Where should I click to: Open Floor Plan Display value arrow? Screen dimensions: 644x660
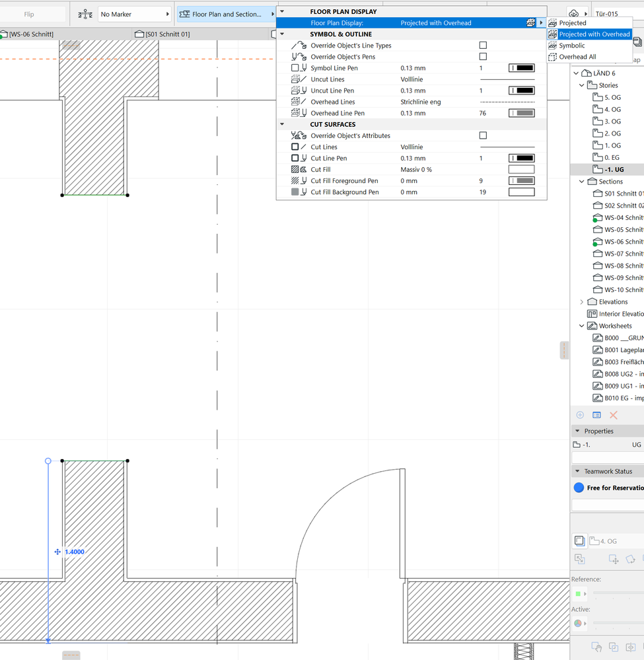(x=541, y=22)
